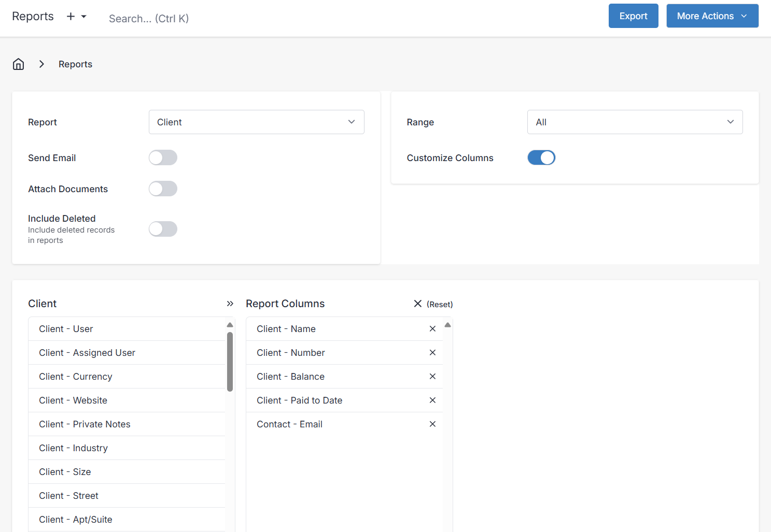The image size is (771, 532).
Task: Select Client - Website
Action: click(x=127, y=400)
